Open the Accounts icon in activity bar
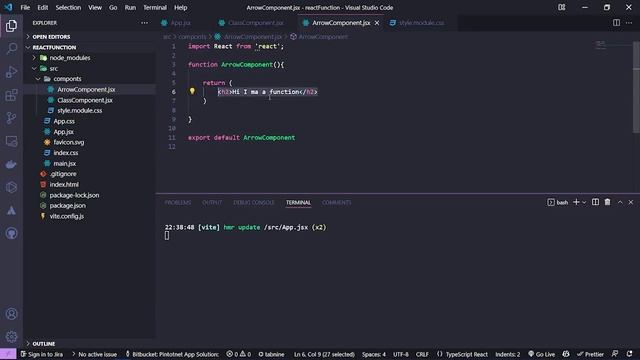The width and height of the screenshot is (640, 360). (11, 314)
